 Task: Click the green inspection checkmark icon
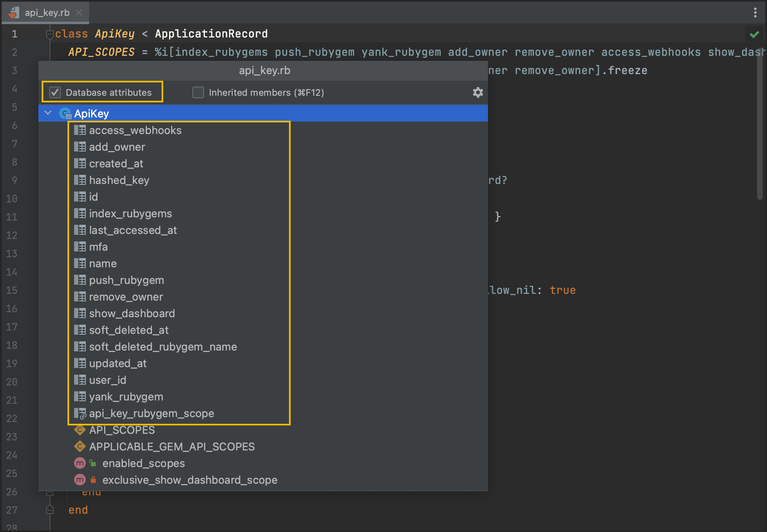tap(754, 35)
